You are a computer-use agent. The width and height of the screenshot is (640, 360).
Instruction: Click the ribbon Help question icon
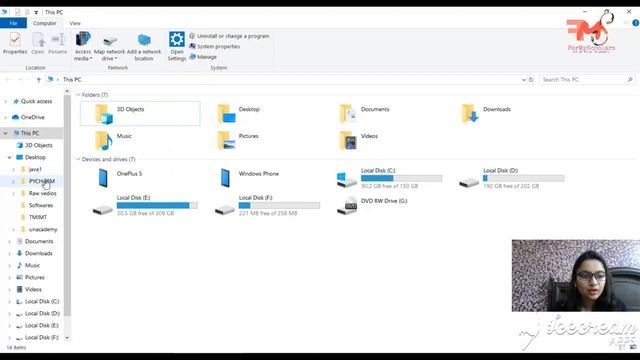coord(636,23)
